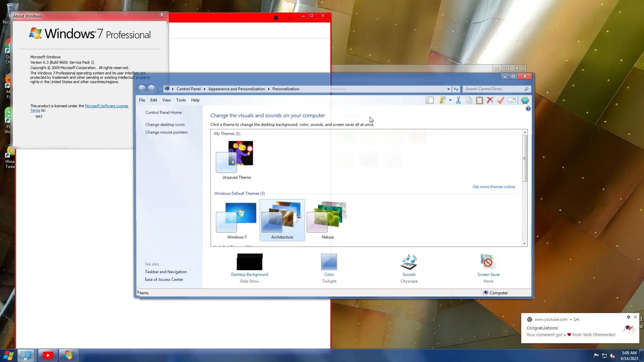Screen dimensions: 644x362
Task: Click the red X Delete toolbar icon
Action: click(x=490, y=100)
